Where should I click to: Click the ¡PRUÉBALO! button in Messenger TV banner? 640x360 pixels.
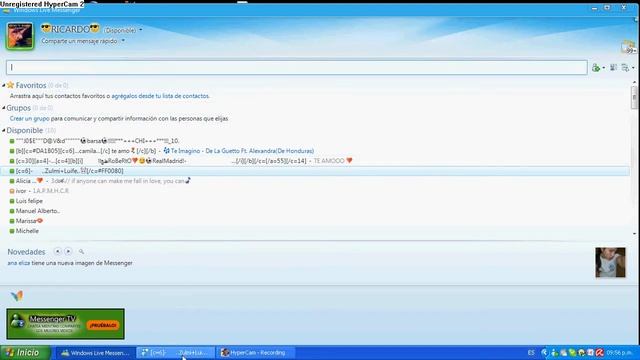[103, 325]
